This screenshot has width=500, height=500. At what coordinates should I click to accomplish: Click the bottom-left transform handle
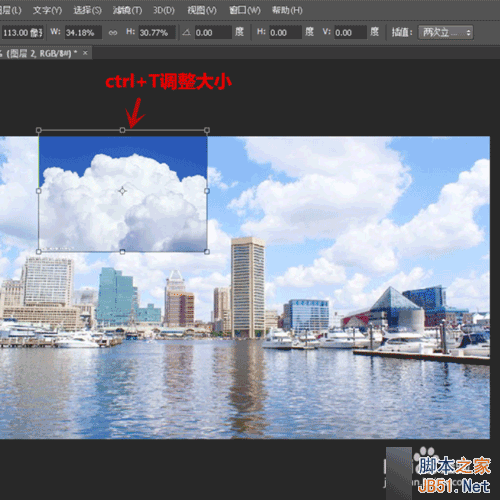pos(39,252)
